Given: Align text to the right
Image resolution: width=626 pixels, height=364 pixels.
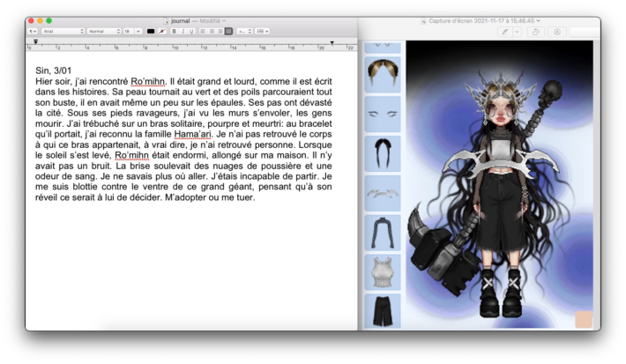Looking at the screenshot, I should pyautogui.click(x=220, y=31).
